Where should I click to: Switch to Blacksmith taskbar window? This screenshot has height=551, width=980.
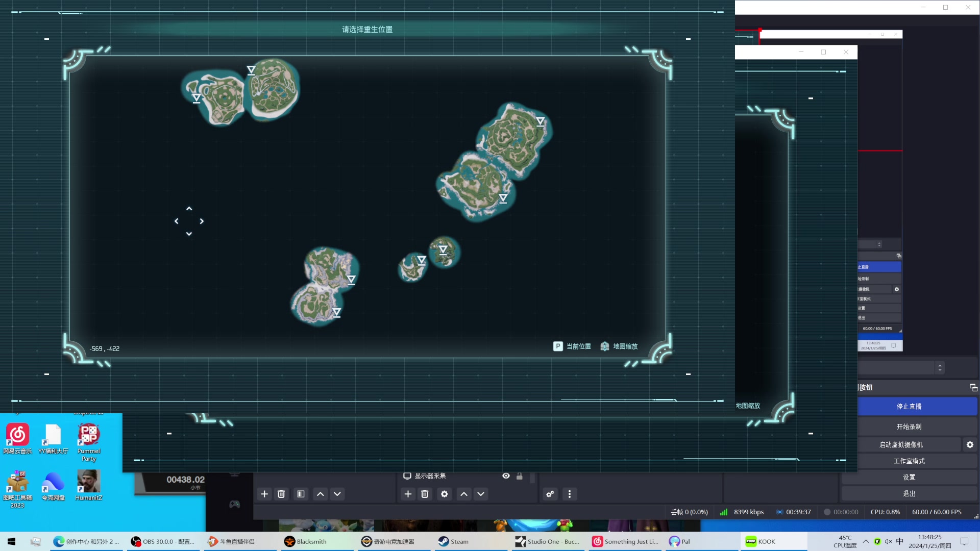tap(316, 541)
